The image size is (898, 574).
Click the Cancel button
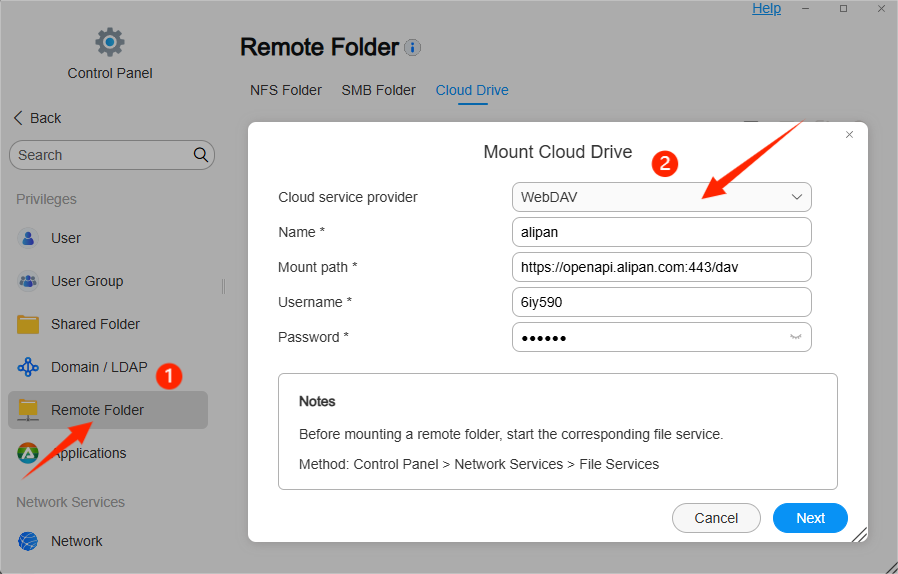tap(716, 518)
